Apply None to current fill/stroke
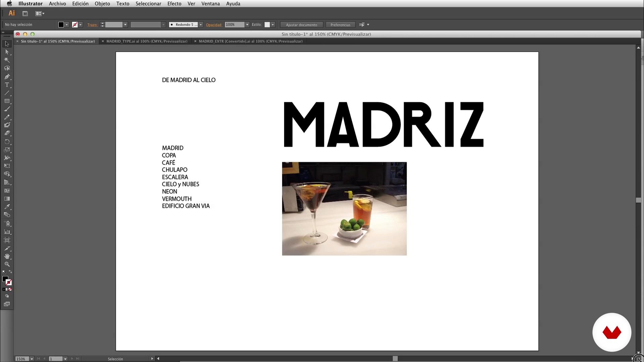 [10, 289]
